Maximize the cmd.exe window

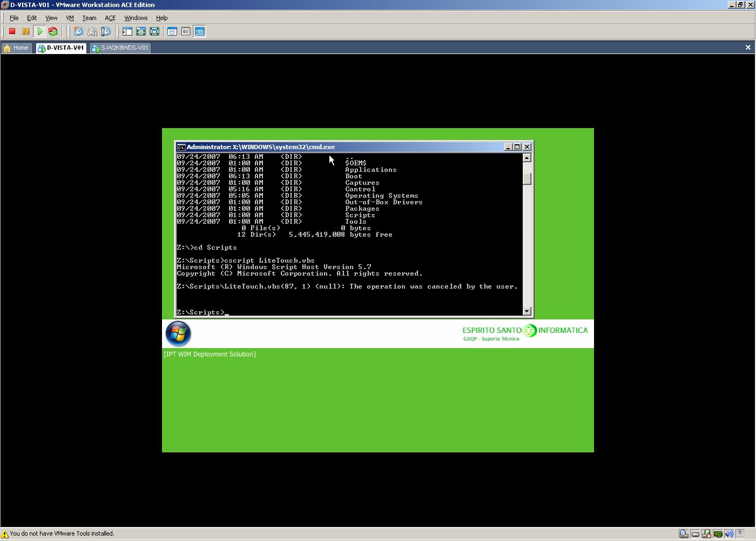click(x=517, y=147)
